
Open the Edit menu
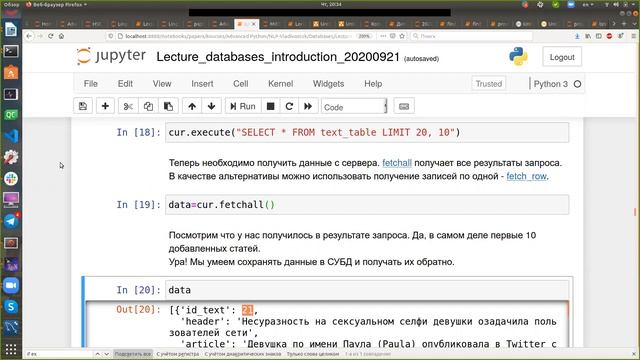pyautogui.click(x=125, y=84)
